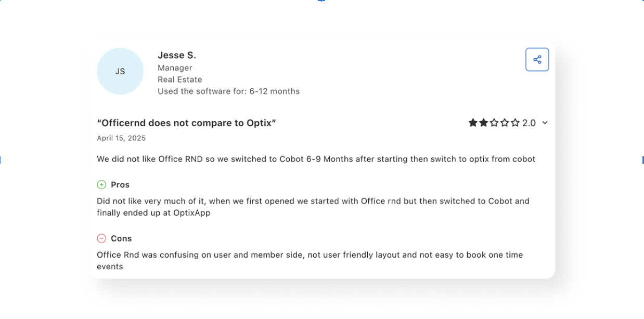
Task: Expand rating breakdown chevron beside 2.0
Action: coord(545,123)
